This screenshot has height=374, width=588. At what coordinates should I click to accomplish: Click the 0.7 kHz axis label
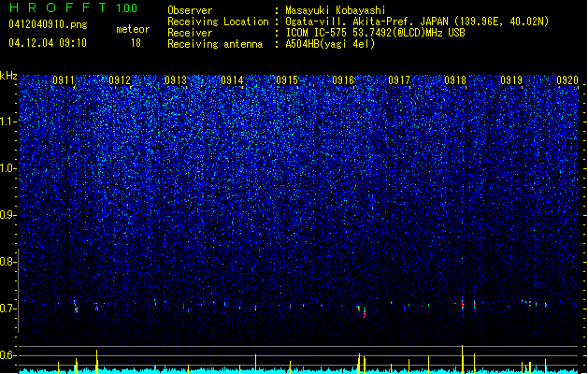[8, 309]
